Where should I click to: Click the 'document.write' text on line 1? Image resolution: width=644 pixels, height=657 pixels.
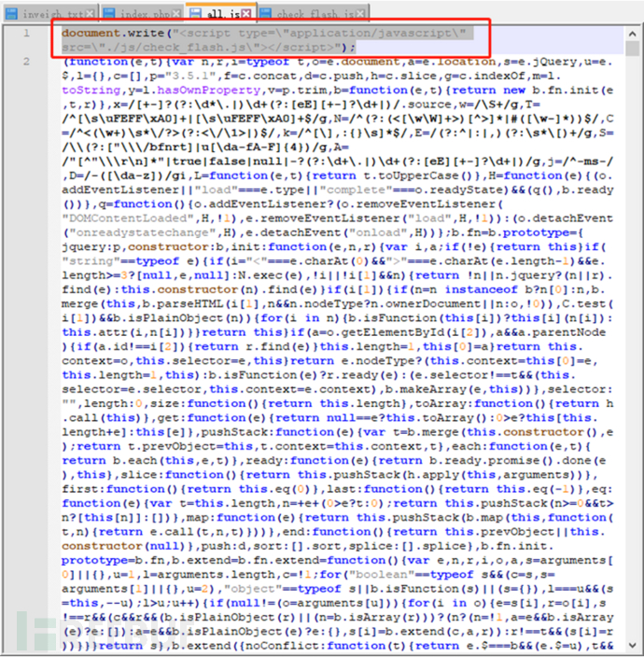(x=113, y=33)
